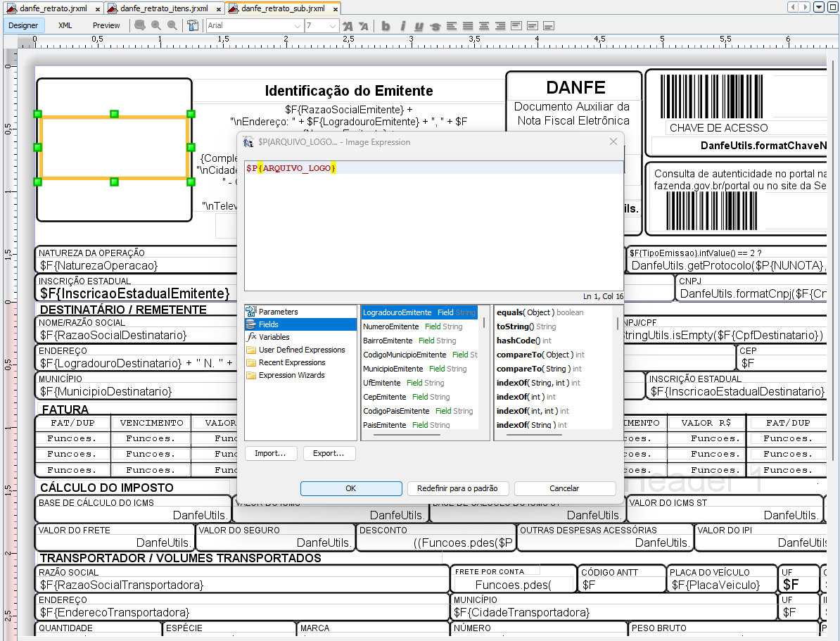
Task: Close the danfe_retrato.jrxml tab
Action: [x=98, y=9]
